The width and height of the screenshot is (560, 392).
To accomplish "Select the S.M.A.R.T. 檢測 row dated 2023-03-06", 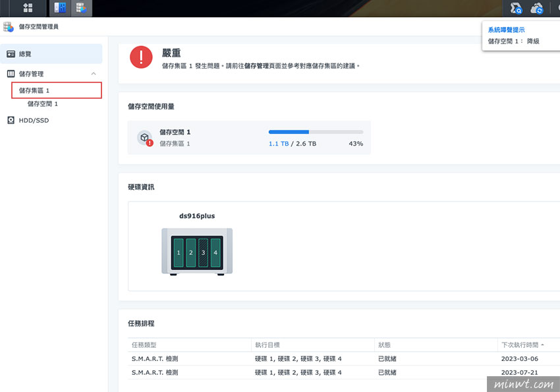I will (343, 359).
